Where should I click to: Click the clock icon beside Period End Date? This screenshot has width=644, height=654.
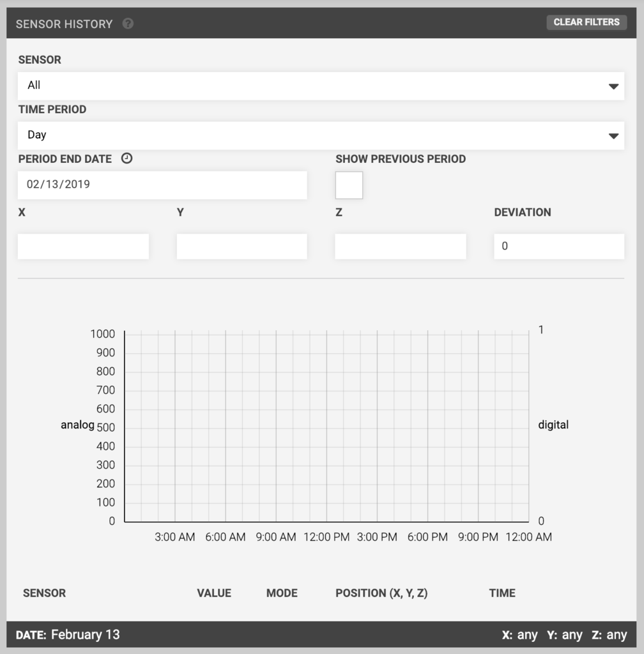126,158
